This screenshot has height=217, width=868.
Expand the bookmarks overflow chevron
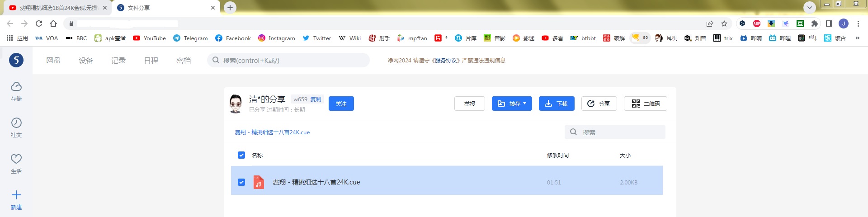(x=857, y=38)
